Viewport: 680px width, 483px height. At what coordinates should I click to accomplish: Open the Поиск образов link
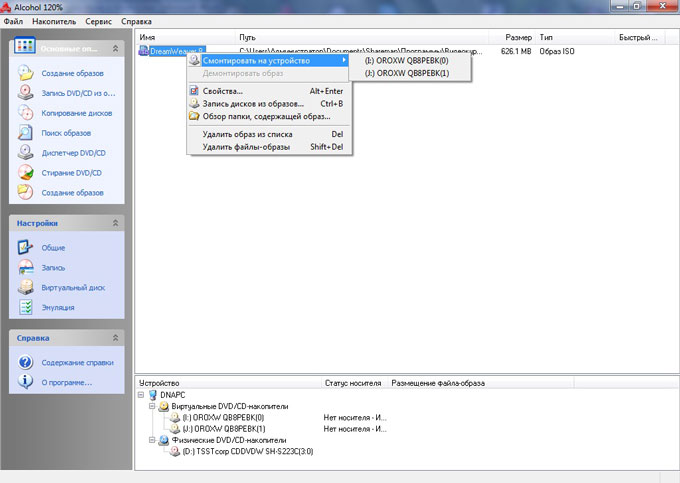coord(66,133)
